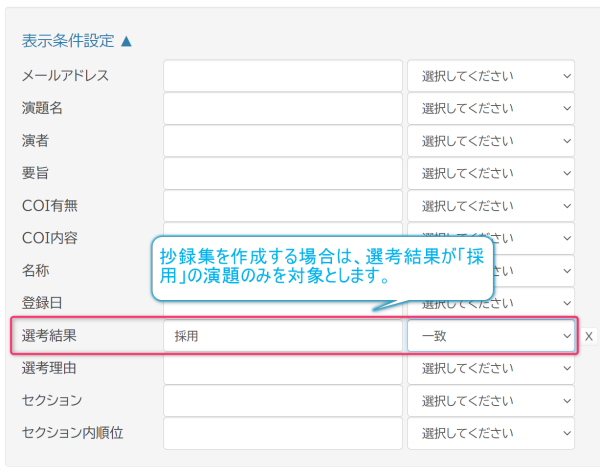
Task: Open the セクション内順位 condition dropdown
Action: (491, 433)
